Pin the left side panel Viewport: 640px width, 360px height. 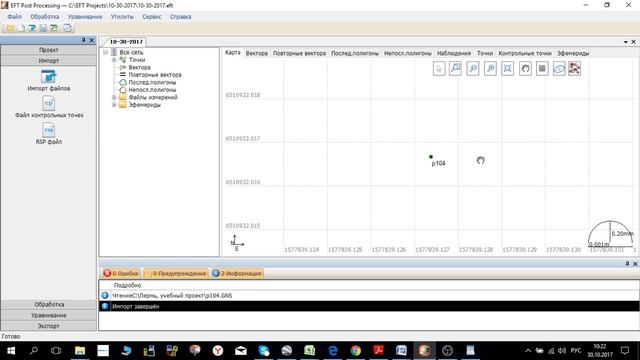point(84,40)
